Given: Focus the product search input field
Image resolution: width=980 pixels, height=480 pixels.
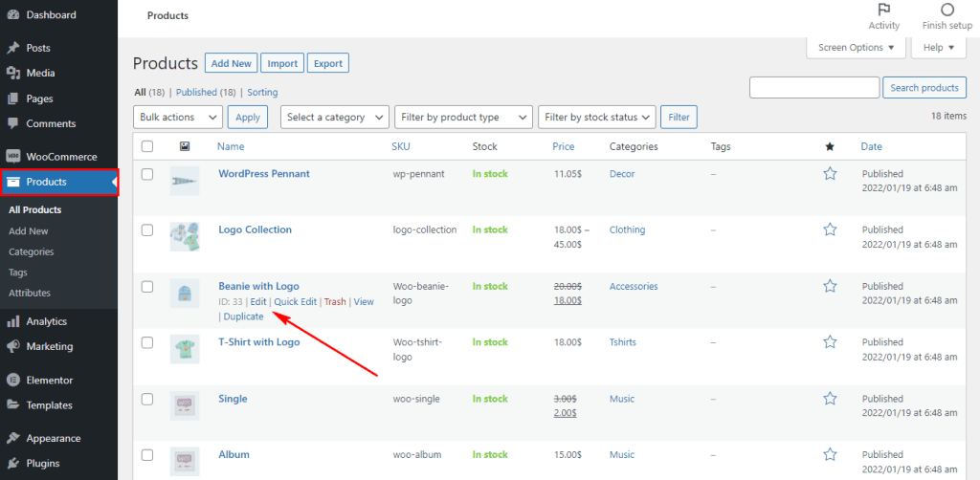Looking at the screenshot, I should [x=814, y=87].
